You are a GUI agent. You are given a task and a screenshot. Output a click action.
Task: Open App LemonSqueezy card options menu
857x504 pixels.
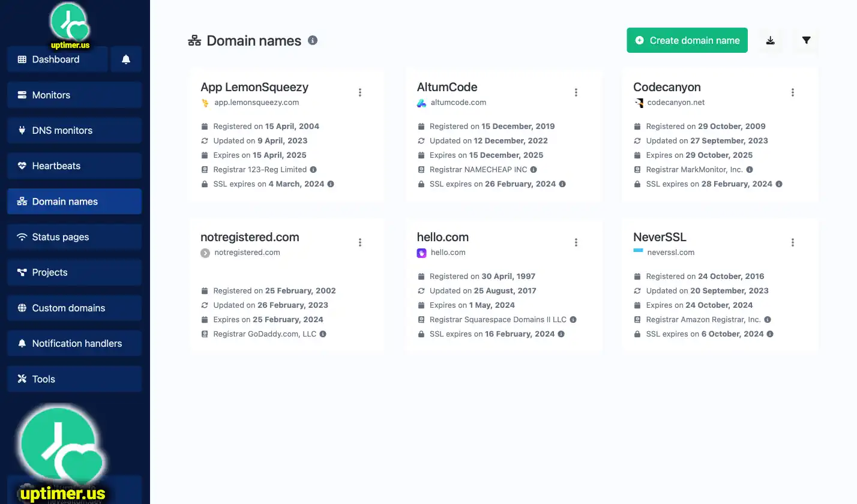360,92
